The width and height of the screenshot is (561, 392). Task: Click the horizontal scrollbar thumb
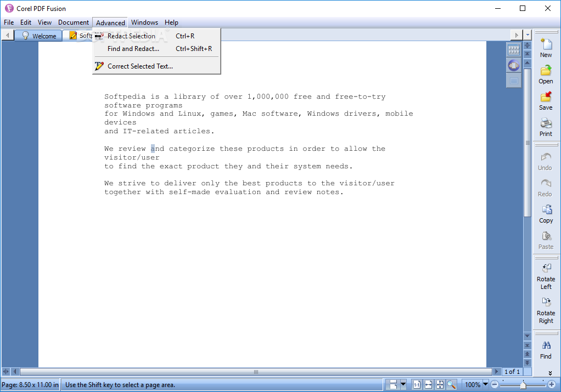click(256, 372)
